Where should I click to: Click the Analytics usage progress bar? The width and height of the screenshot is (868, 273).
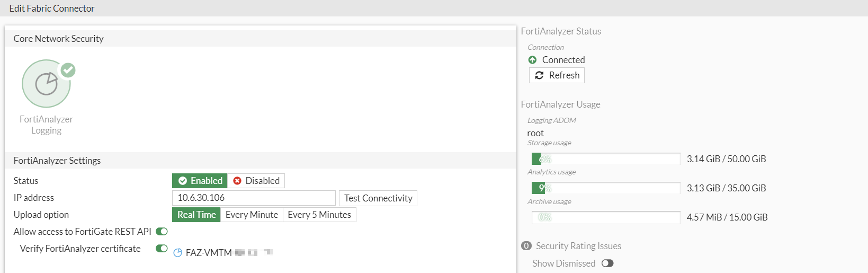[x=606, y=188]
